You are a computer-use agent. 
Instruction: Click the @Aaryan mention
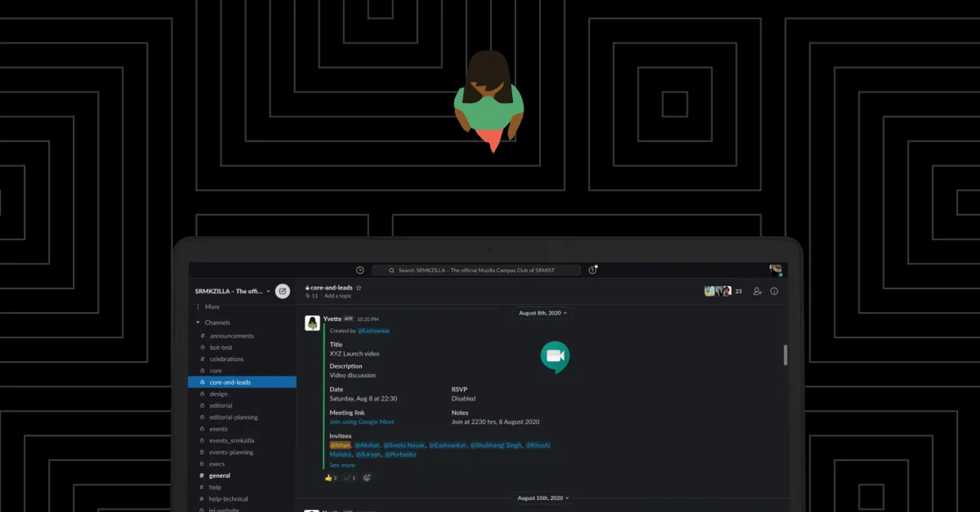pos(368,455)
